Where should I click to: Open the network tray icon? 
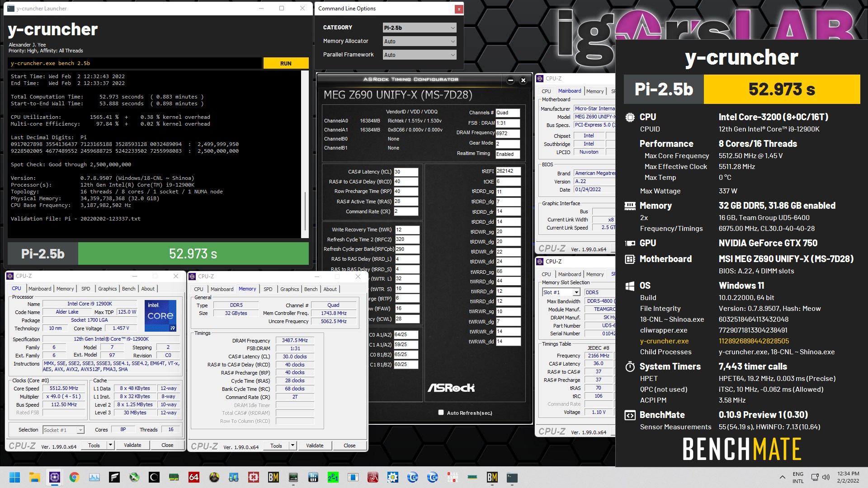(x=815, y=477)
